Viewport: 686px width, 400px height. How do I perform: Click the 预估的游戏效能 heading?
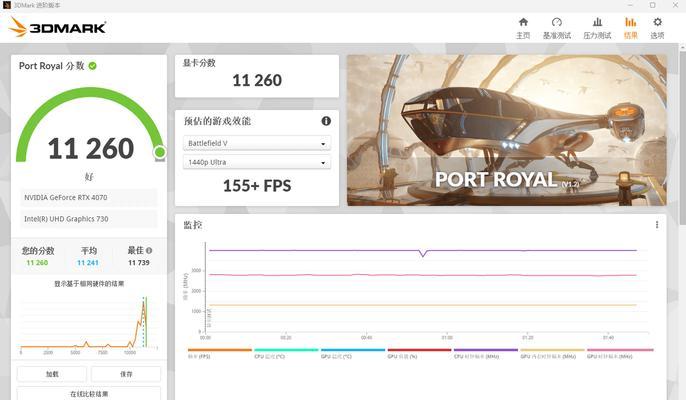tap(217, 121)
